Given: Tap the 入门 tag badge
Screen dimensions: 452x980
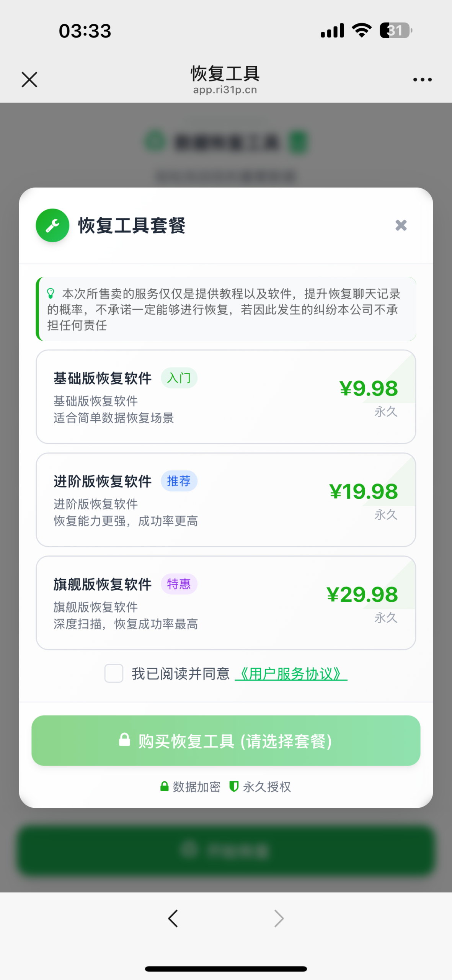Looking at the screenshot, I should 179,378.
